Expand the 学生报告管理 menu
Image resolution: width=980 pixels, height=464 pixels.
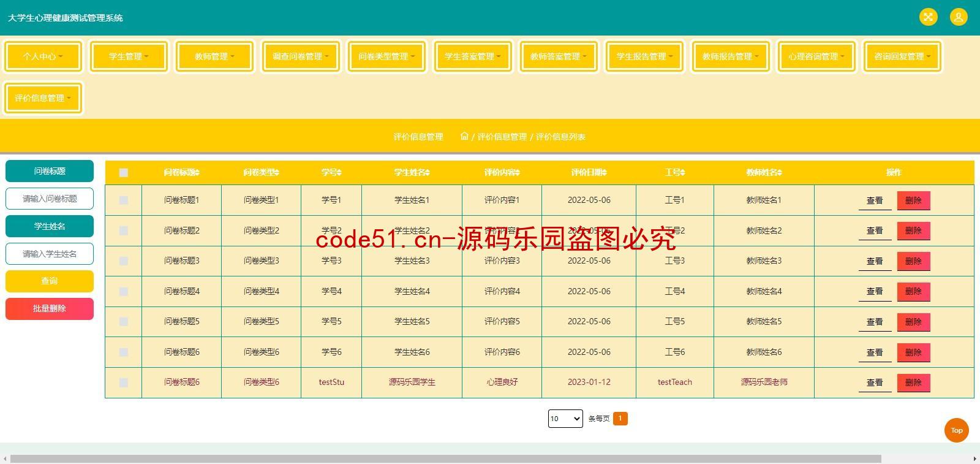pos(645,56)
